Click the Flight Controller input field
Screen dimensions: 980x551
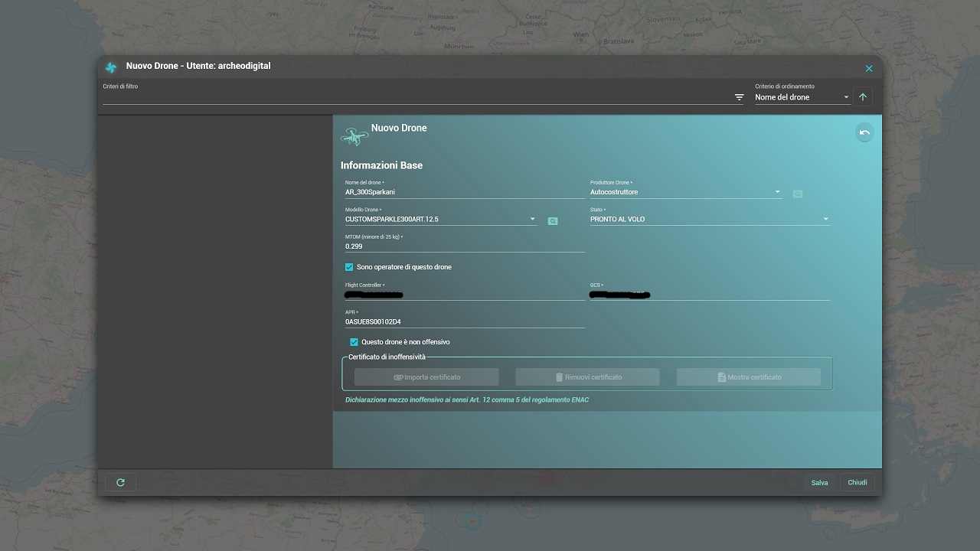coord(465,295)
